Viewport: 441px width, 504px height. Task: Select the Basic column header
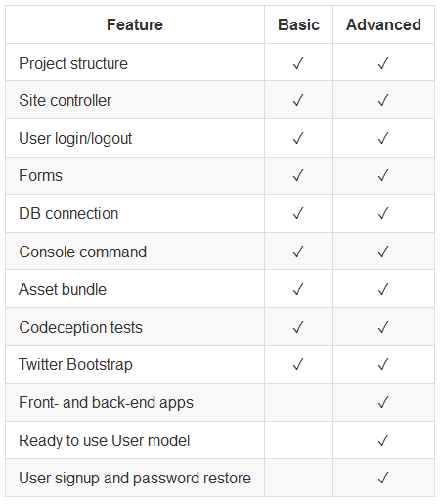click(298, 24)
